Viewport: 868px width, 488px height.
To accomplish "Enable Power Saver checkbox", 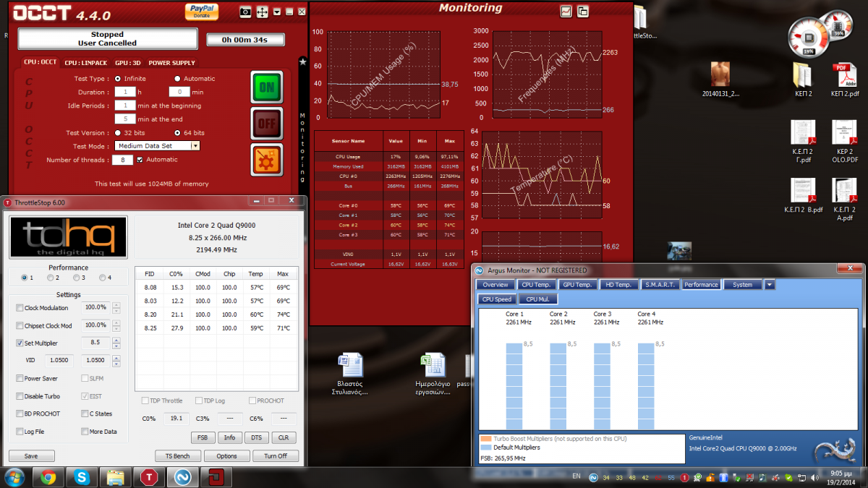I will click(x=20, y=378).
